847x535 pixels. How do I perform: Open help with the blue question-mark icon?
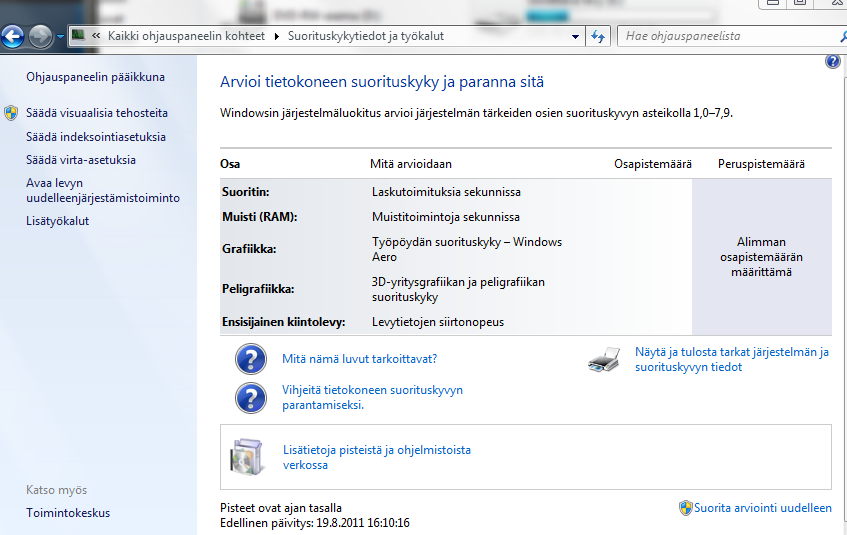[832, 61]
